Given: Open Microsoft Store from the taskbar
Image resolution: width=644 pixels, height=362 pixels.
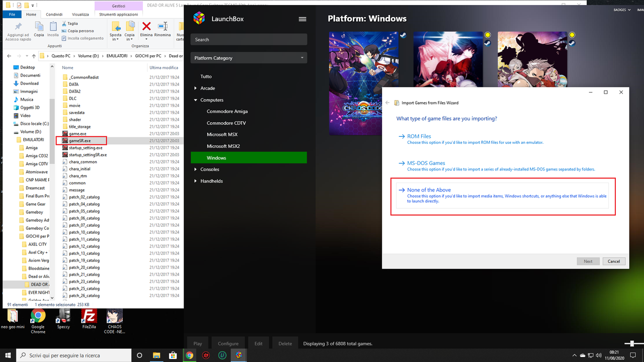Looking at the screenshot, I should (173, 355).
